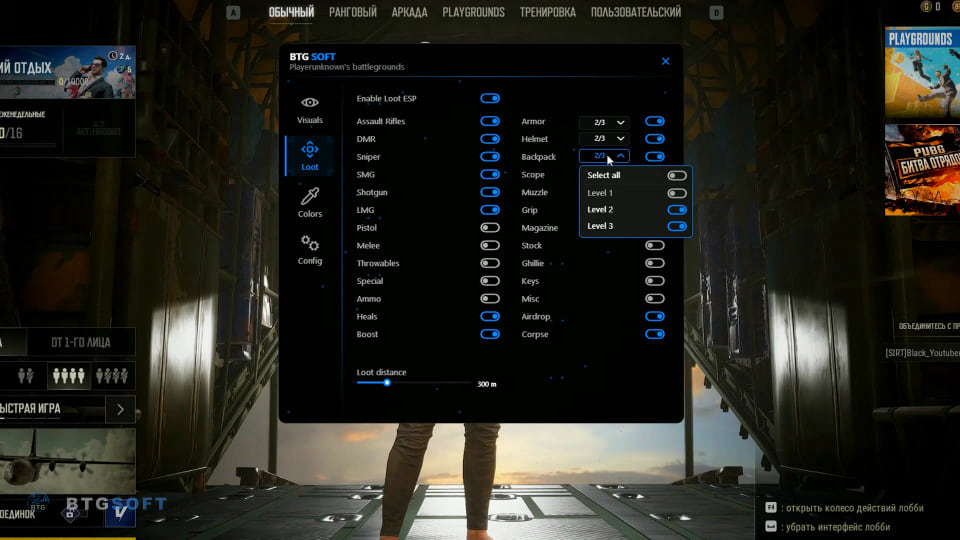The image size is (960, 540).
Task: Disable the Boost loot toggle
Action: [x=490, y=334]
